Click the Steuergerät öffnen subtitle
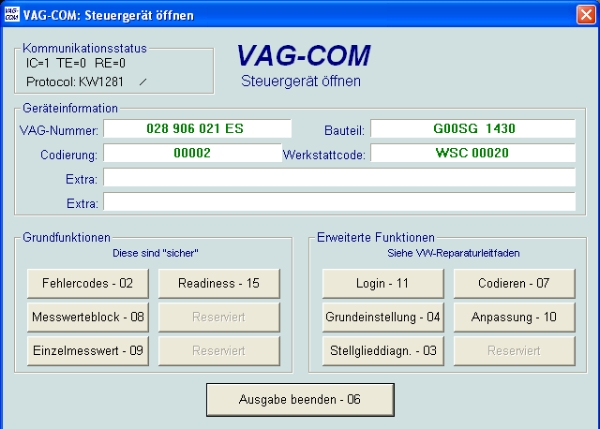The image size is (600, 429). tap(301, 81)
